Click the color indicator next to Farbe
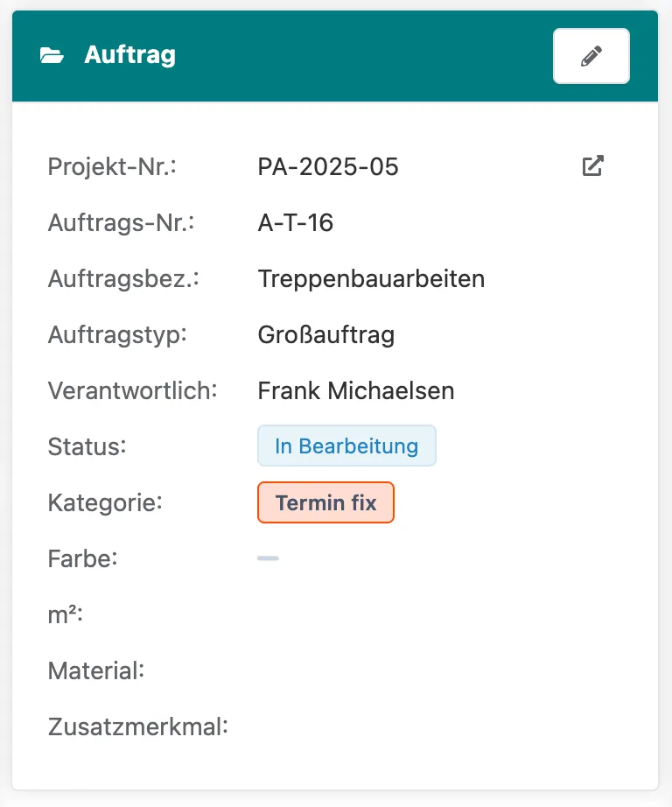This screenshot has width=672, height=807. point(268,558)
